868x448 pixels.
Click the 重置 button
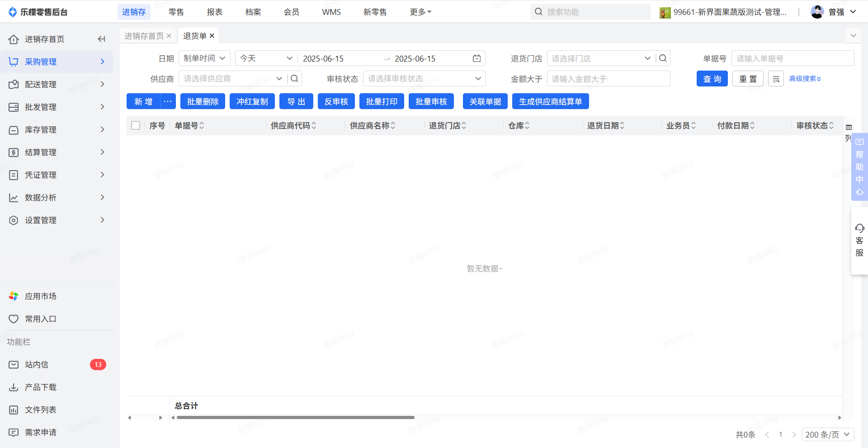(x=748, y=79)
